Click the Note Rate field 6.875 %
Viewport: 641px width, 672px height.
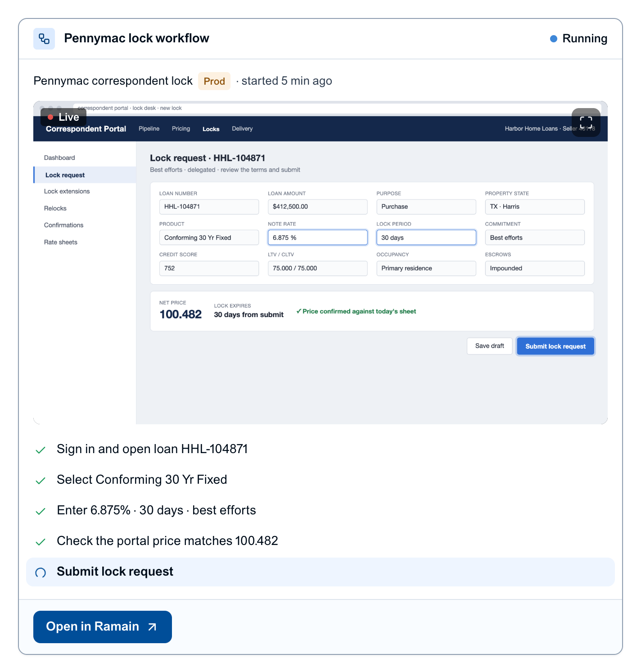(318, 237)
